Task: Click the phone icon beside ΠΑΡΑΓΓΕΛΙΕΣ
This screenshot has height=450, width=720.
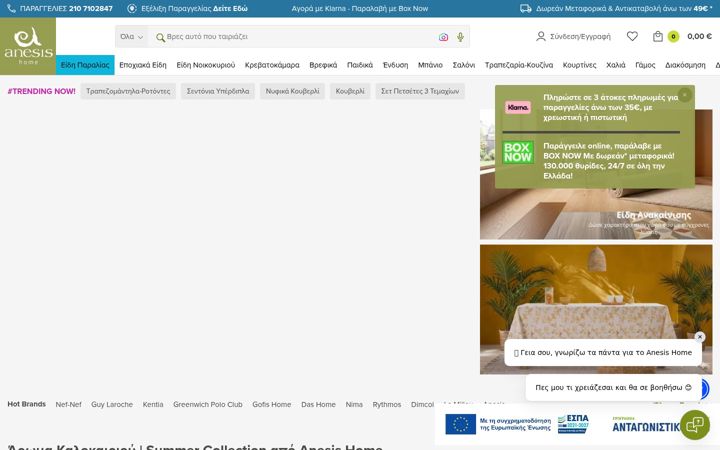Action: click(11, 8)
